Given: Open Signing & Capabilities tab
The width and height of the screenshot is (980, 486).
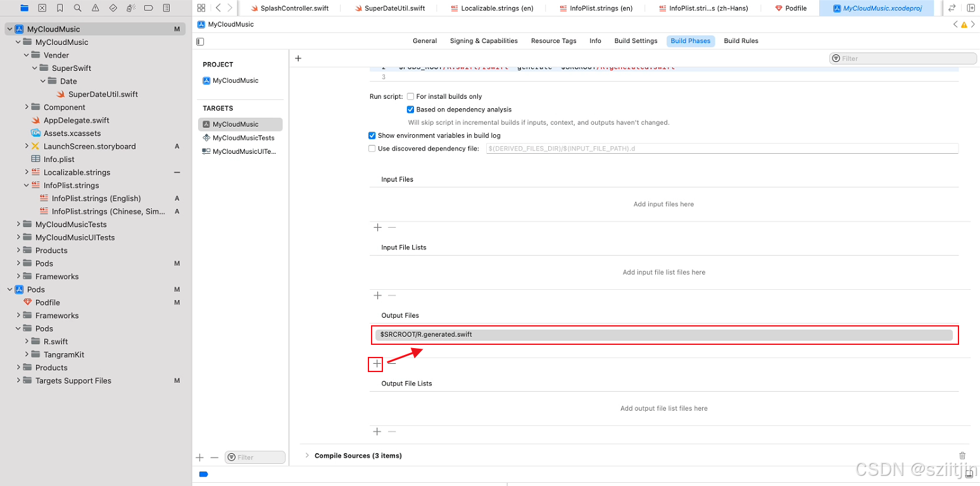Looking at the screenshot, I should point(484,41).
